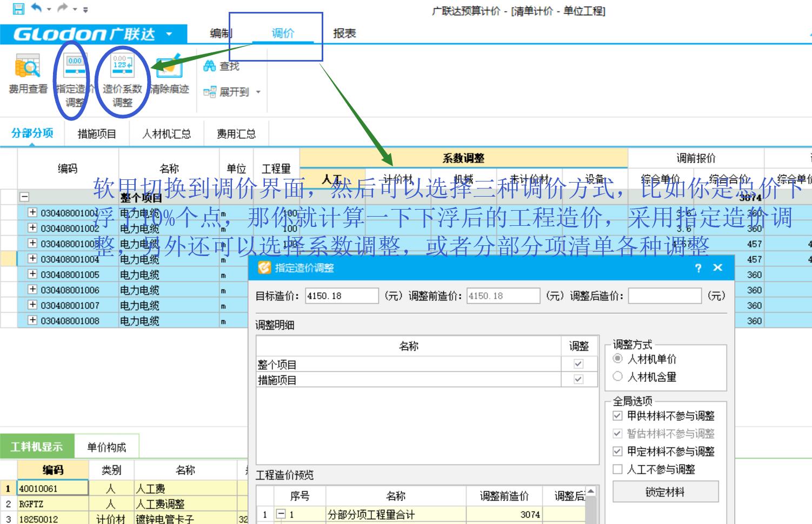Collapse 分部分项工程量合计 preview row

pos(281,514)
